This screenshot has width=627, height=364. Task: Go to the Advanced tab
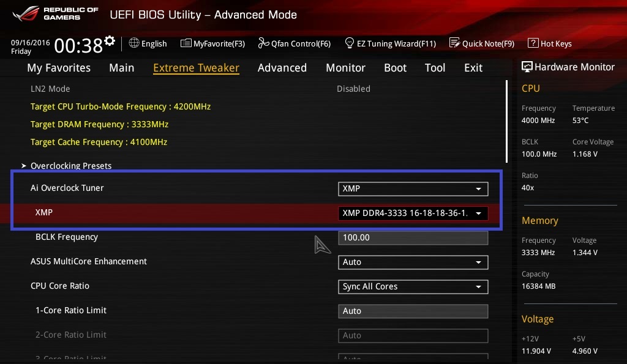(x=282, y=68)
